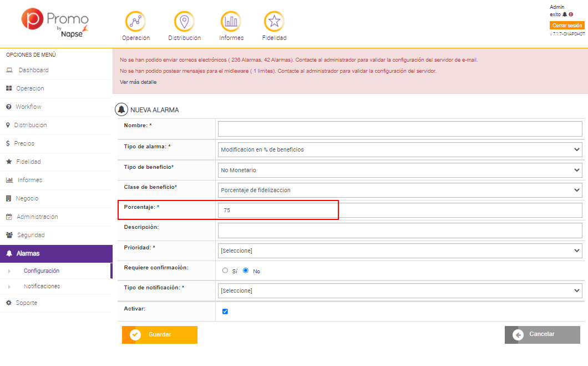Open the Tipo de notificación dropdown

click(400, 290)
